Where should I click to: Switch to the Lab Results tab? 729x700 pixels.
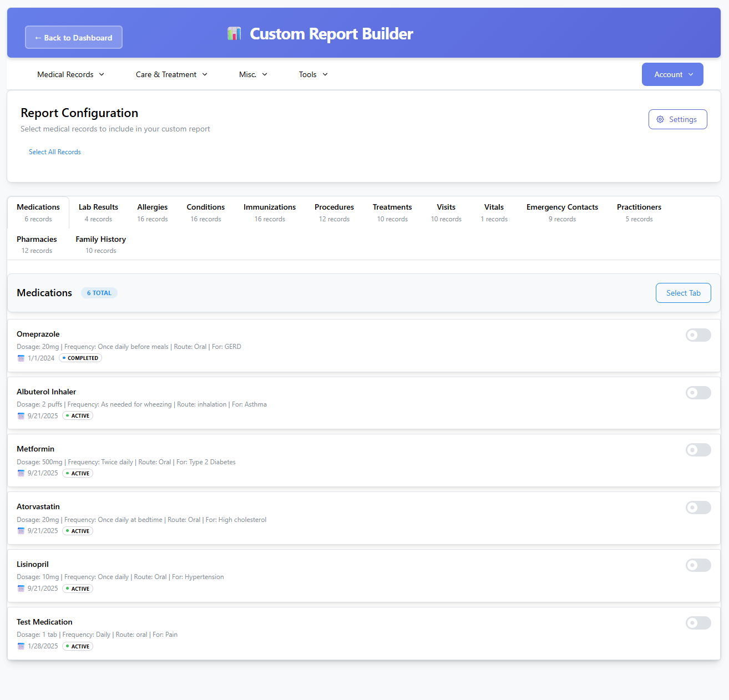(x=98, y=212)
